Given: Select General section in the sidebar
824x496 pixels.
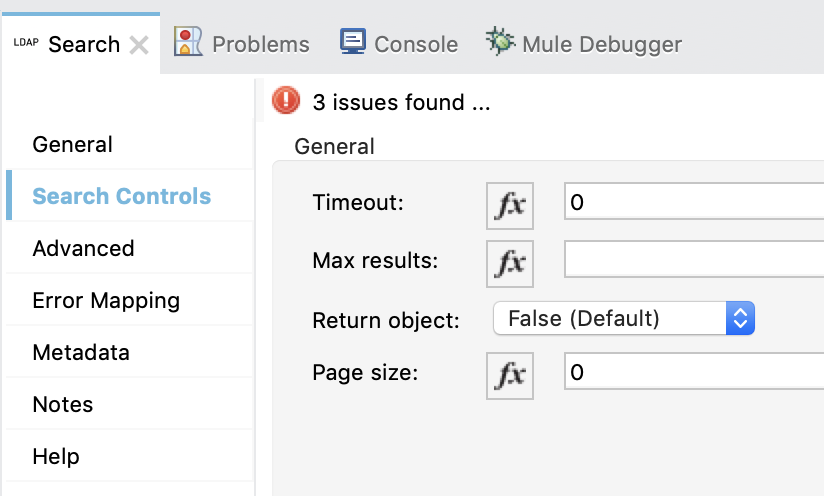Looking at the screenshot, I should [x=73, y=144].
